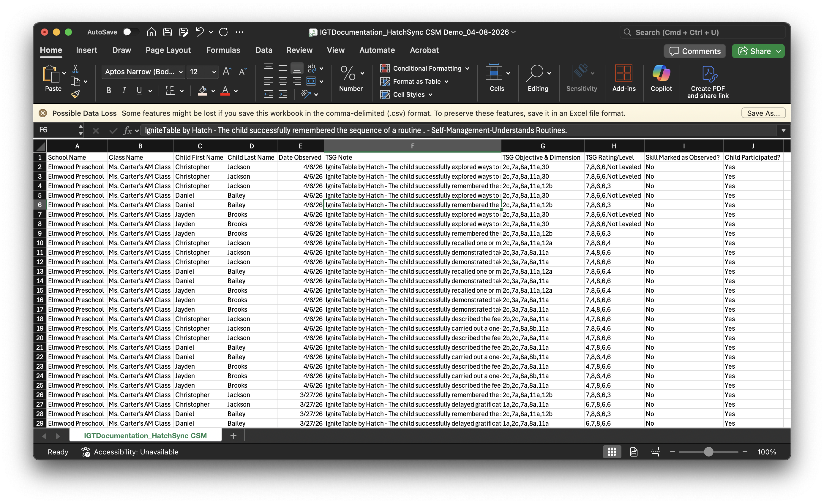Toggle Align Left text
This screenshot has width=824, height=504.
[268, 81]
